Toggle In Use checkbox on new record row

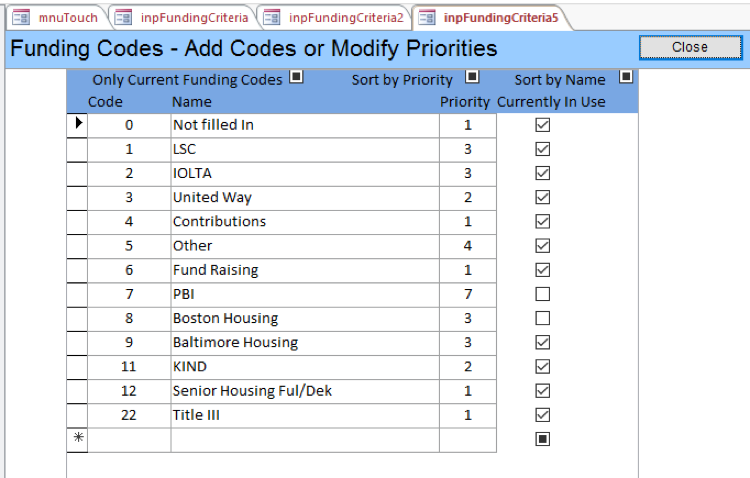543,439
